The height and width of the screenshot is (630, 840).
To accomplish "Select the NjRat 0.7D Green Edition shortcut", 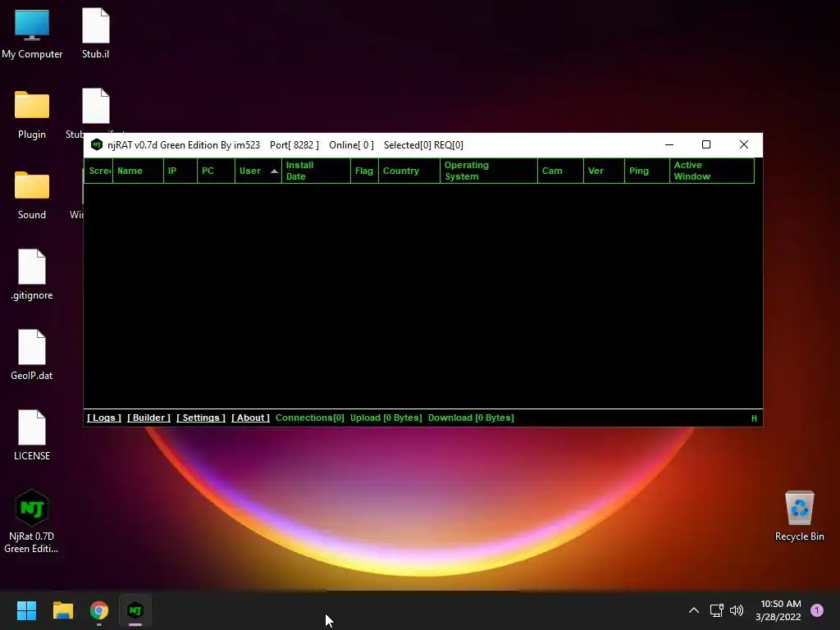I will click(x=32, y=521).
